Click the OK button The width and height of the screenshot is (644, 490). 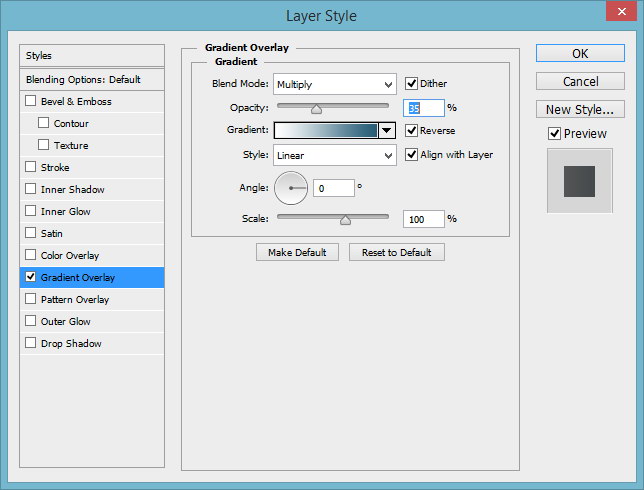click(x=580, y=53)
